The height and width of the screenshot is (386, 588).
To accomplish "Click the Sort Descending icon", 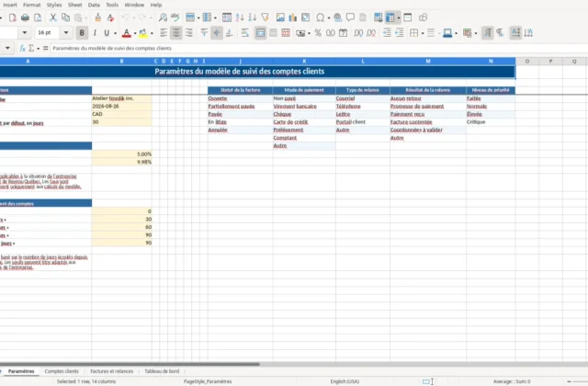I will coord(253,17).
